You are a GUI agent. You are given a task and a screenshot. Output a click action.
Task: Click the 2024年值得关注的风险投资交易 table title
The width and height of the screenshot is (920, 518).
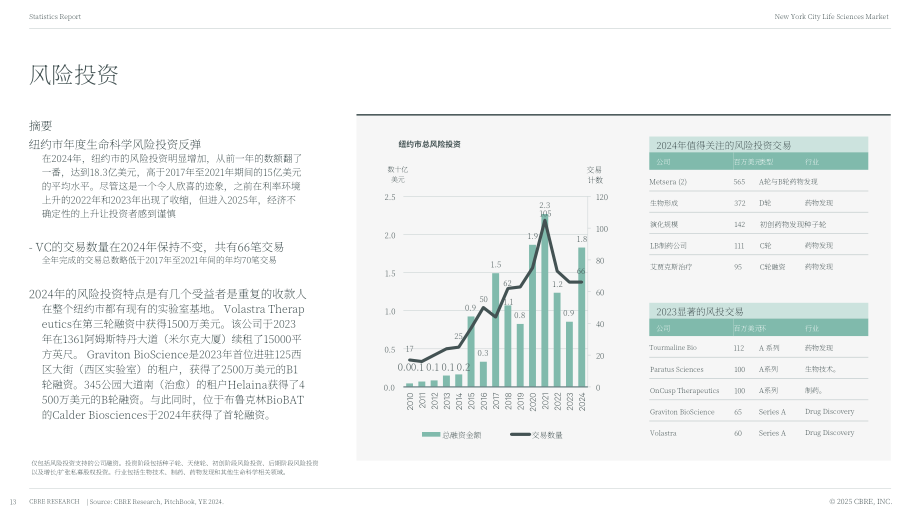[723, 145]
